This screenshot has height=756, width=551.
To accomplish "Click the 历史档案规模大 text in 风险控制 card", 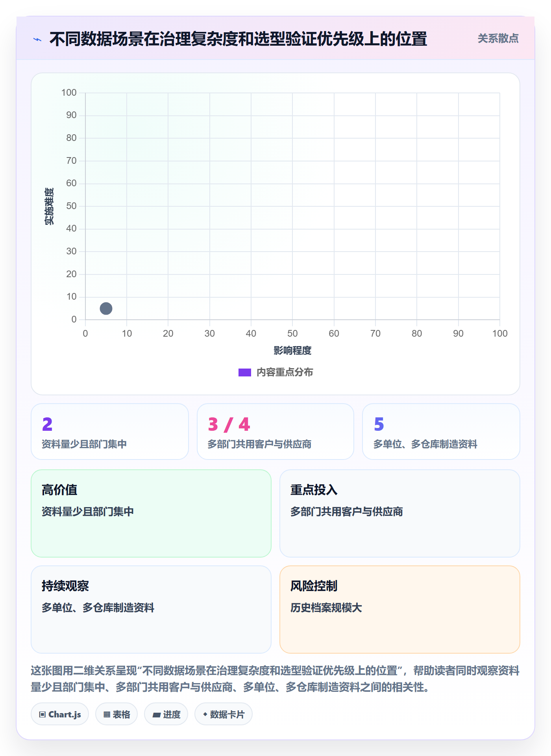I will click(x=326, y=608).
